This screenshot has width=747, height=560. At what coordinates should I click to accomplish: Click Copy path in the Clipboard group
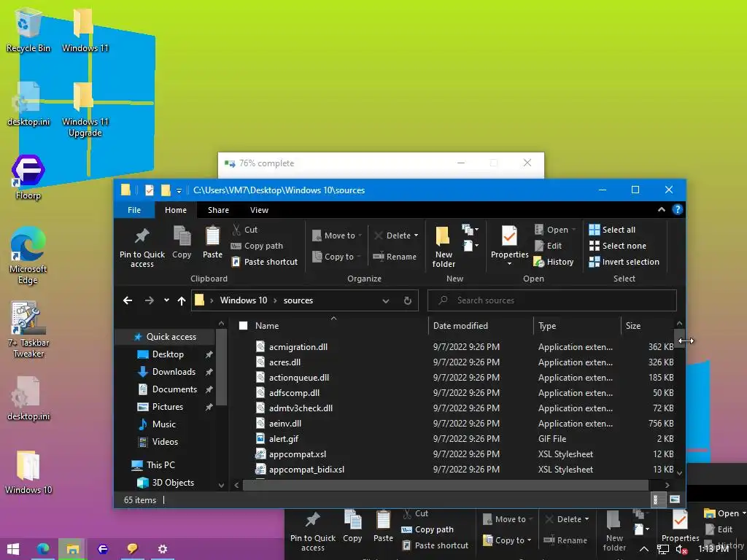(x=258, y=246)
